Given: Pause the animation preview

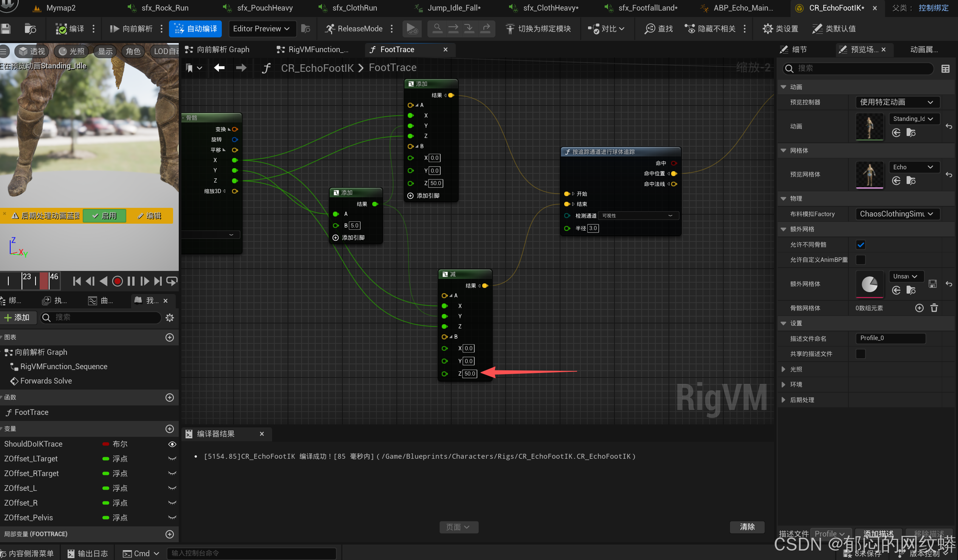Looking at the screenshot, I should (131, 282).
